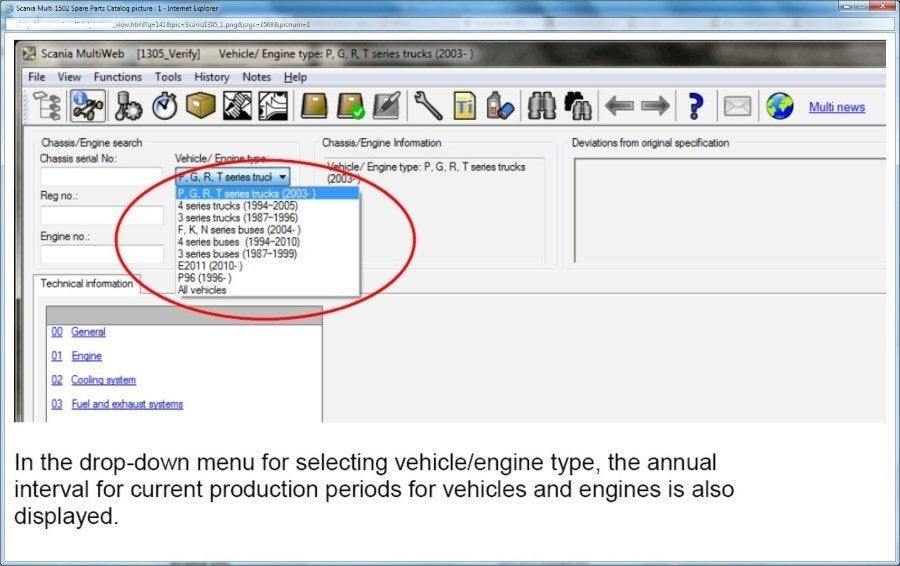Screen dimensions: 900x566
Task: Click the stopwatch standard times icon
Action: (165, 106)
